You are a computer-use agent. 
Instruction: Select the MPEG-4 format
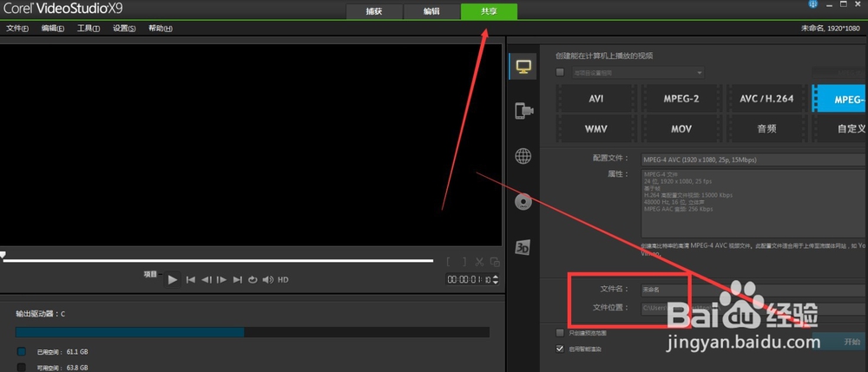click(x=839, y=98)
